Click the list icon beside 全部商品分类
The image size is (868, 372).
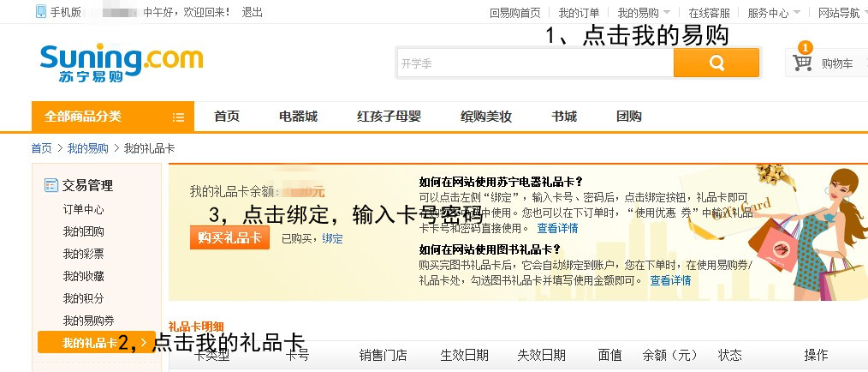178,117
